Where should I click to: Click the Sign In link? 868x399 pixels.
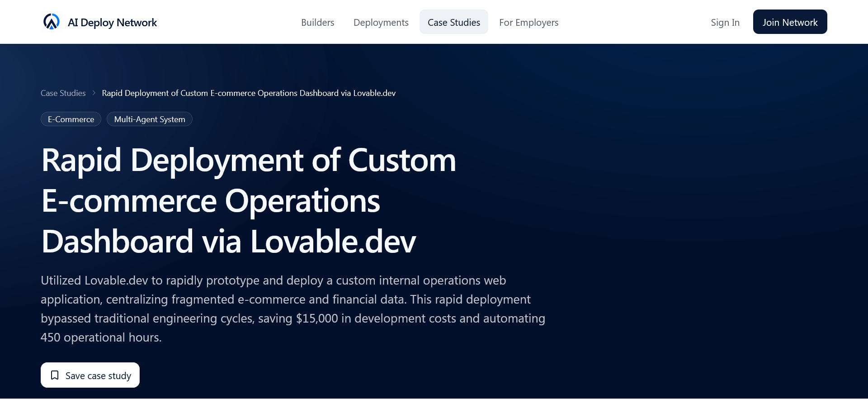click(725, 22)
